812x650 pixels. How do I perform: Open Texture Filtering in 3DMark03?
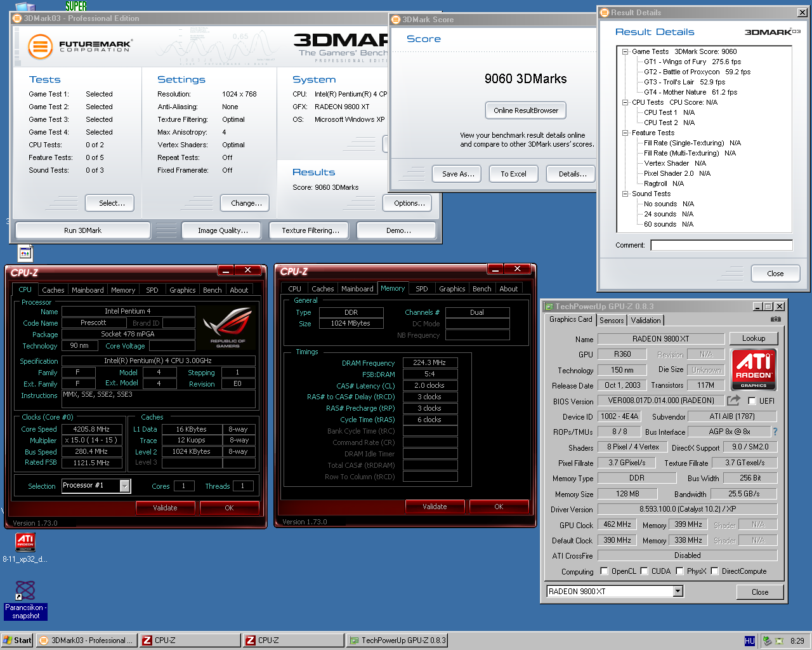pos(310,230)
